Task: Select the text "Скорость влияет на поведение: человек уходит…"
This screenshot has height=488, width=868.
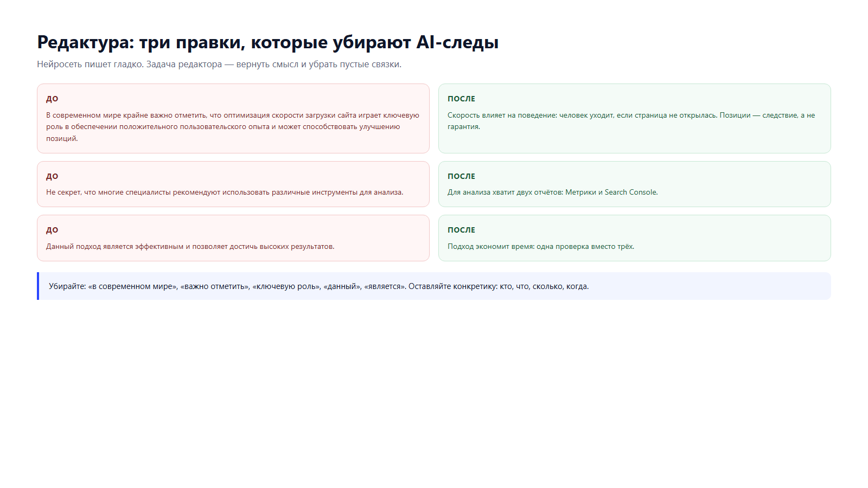Action: (x=631, y=121)
